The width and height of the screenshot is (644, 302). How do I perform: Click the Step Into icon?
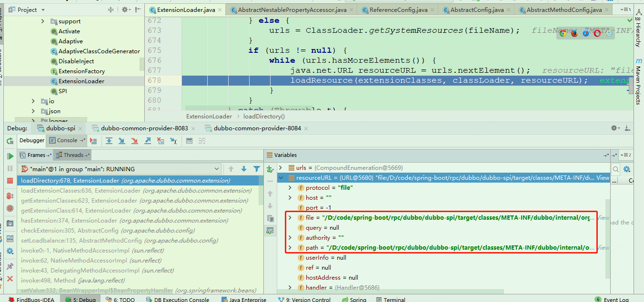[122, 141]
